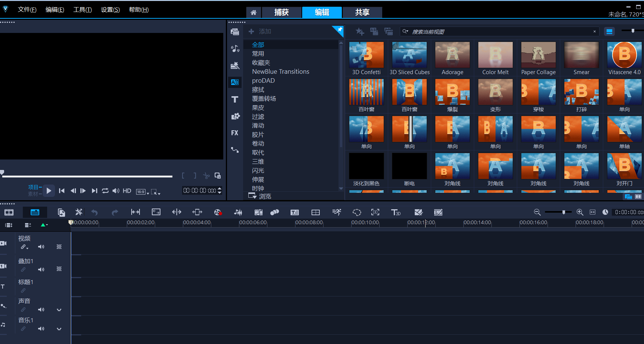Click the preview scrubber bar
Screen dimensions: 644x344
[x=87, y=176]
